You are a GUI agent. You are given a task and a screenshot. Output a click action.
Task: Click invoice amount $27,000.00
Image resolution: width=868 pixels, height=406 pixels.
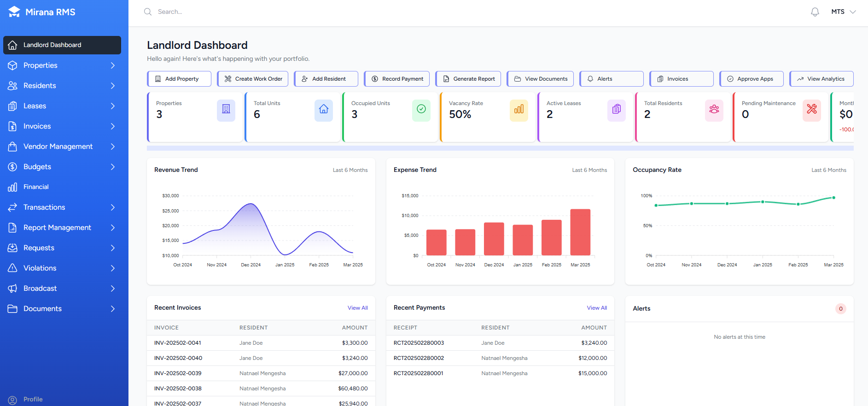353,373
